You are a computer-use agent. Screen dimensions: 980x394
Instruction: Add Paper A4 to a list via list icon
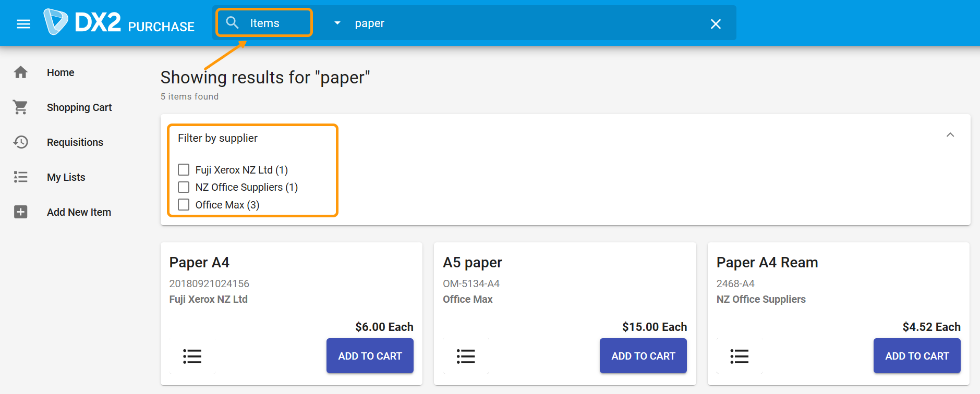point(192,356)
